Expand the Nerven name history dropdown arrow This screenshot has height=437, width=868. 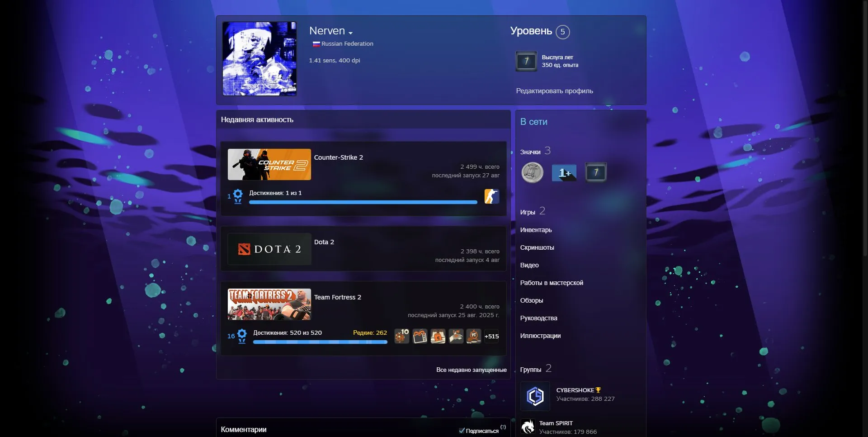coord(350,33)
